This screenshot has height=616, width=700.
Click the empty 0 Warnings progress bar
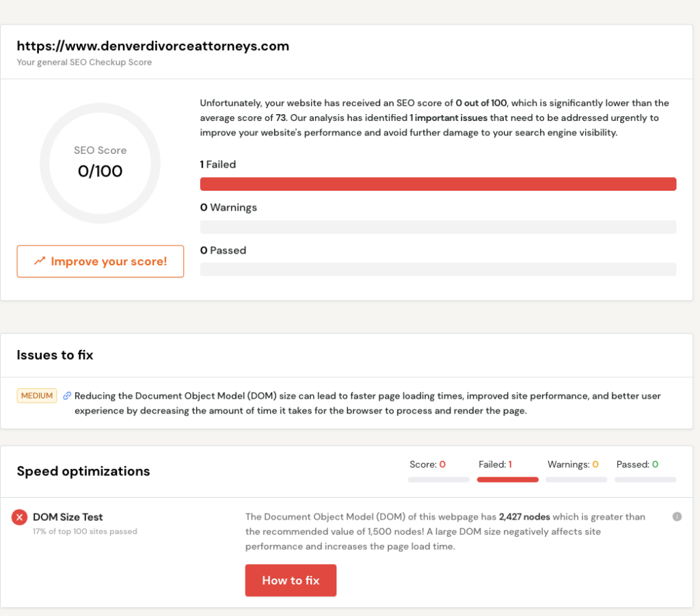click(x=437, y=227)
